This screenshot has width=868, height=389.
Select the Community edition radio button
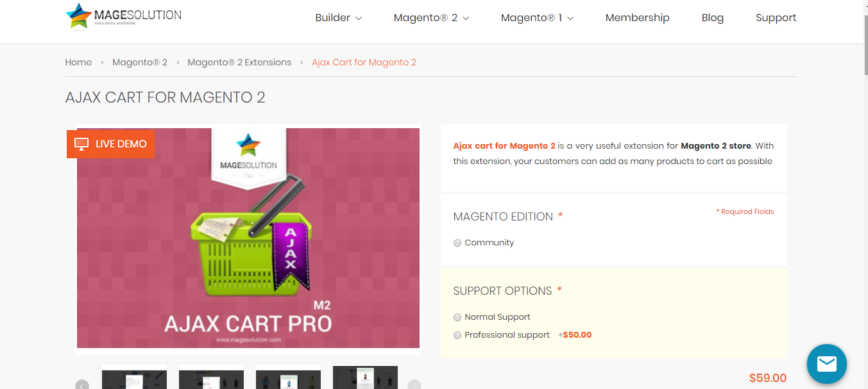pyautogui.click(x=457, y=243)
